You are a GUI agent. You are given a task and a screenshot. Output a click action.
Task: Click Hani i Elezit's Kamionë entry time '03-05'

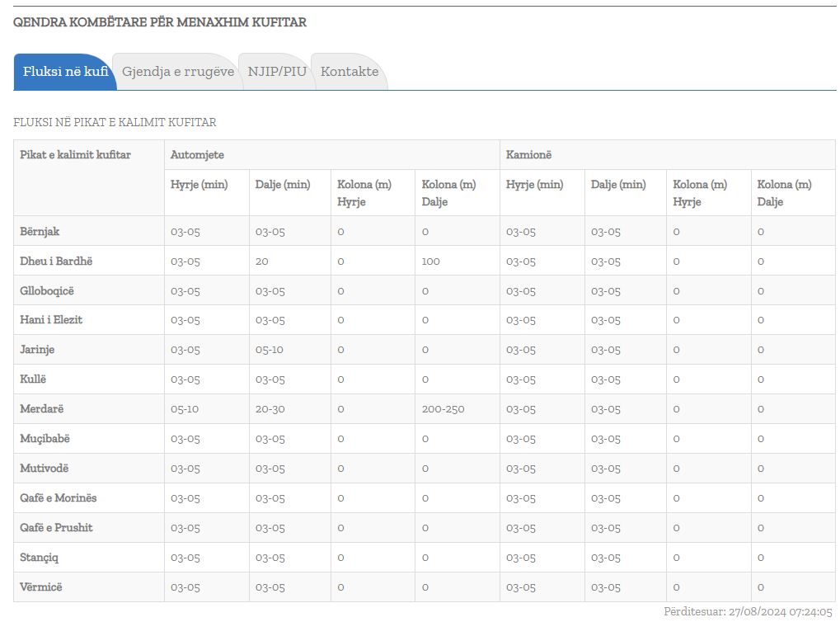click(x=521, y=321)
